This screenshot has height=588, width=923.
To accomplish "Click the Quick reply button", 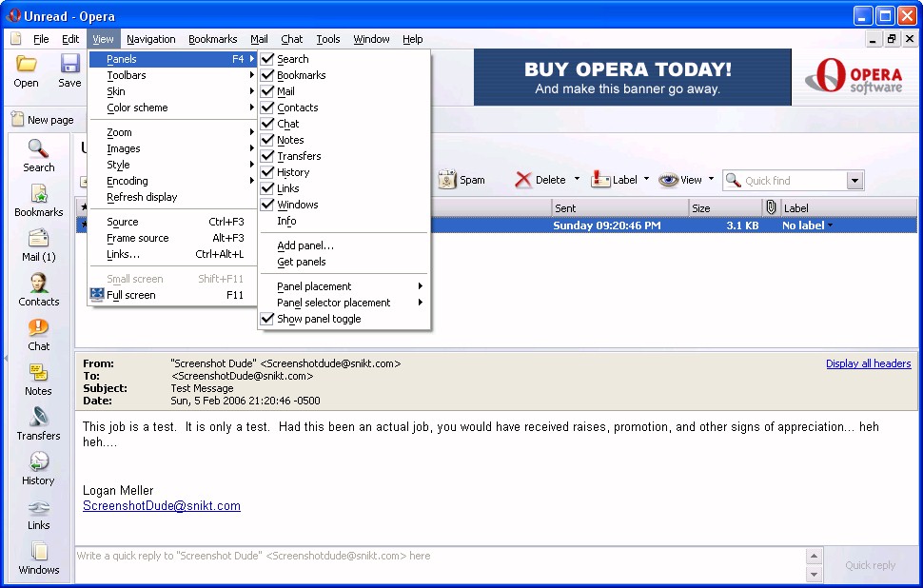I will 870,565.
